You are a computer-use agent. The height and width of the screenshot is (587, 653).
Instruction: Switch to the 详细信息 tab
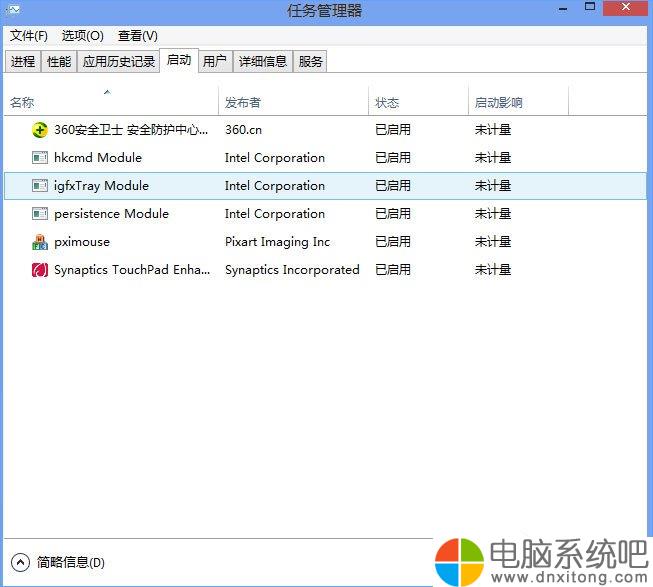tap(263, 62)
